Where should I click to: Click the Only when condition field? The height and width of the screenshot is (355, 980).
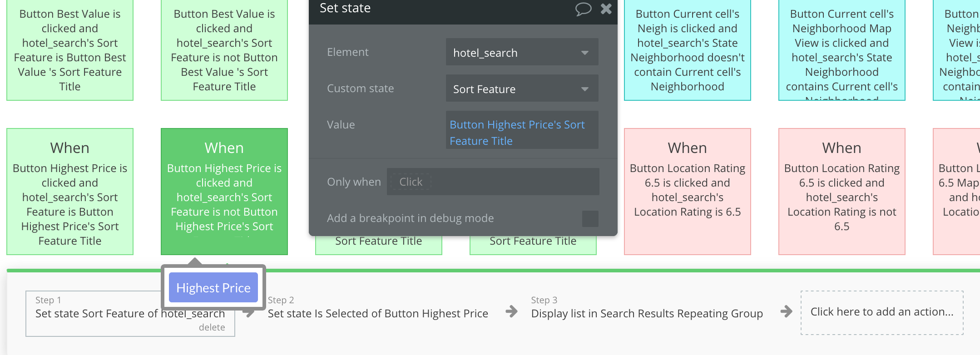pos(493,182)
